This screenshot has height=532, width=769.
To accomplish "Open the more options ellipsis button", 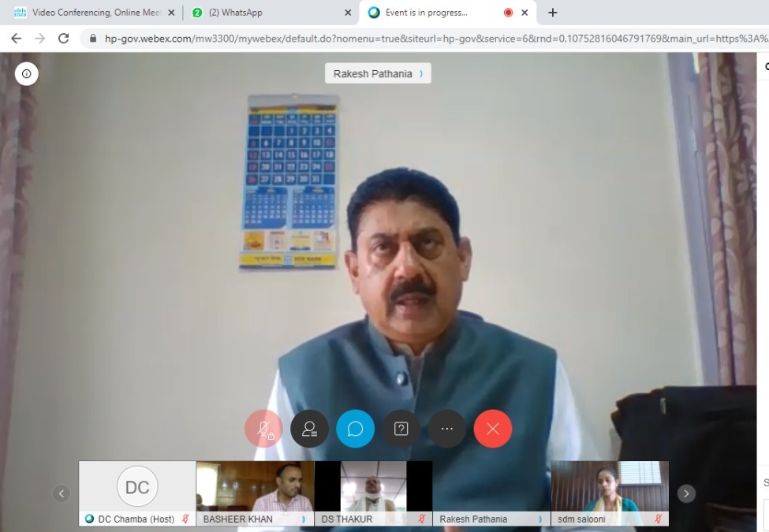I will pos(446,429).
